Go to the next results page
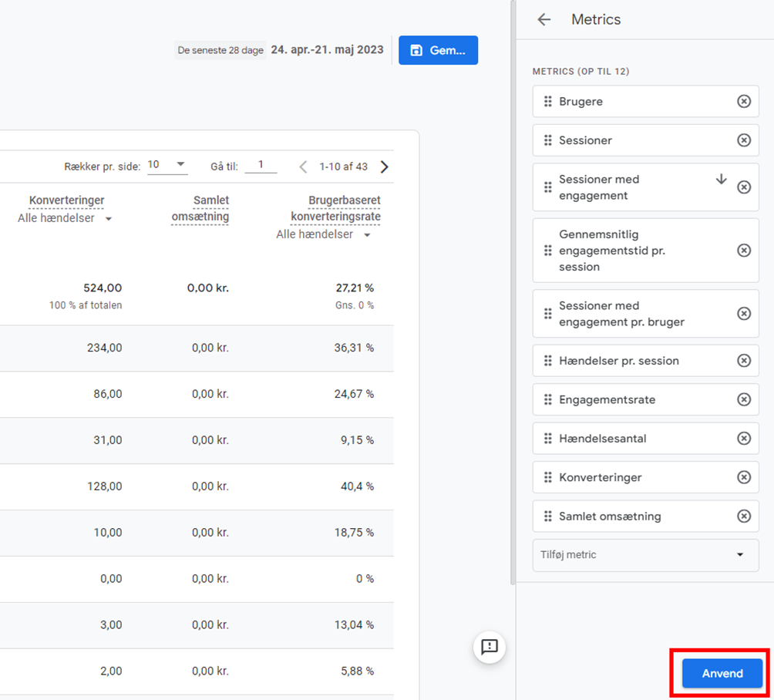The height and width of the screenshot is (700, 774). coord(384,166)
